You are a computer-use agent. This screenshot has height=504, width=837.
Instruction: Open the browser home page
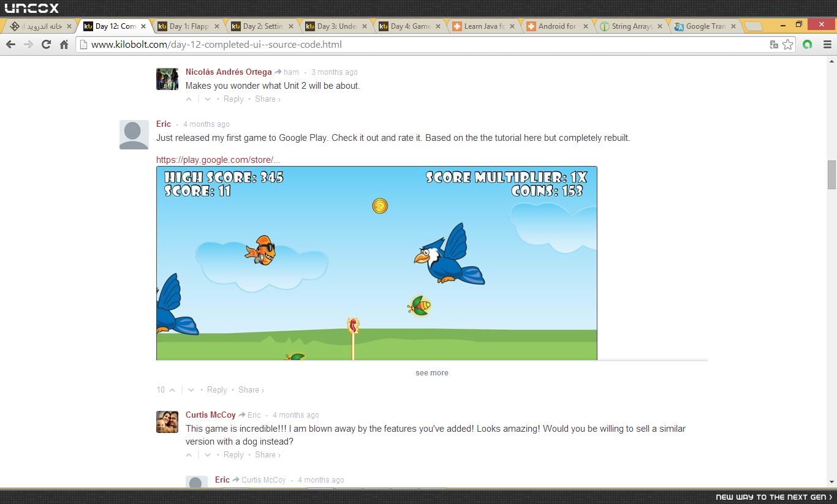tap(64, 44)
